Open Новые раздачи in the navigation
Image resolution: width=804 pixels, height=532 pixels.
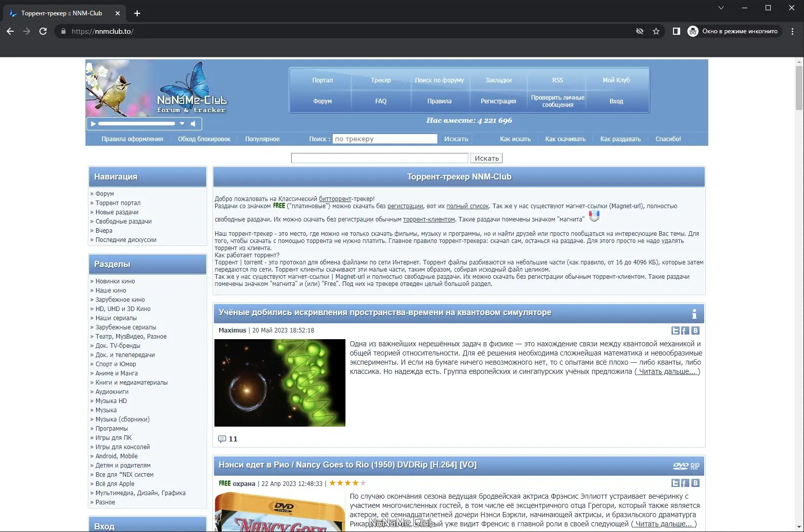pyautogui.click(x=117, y=212)
